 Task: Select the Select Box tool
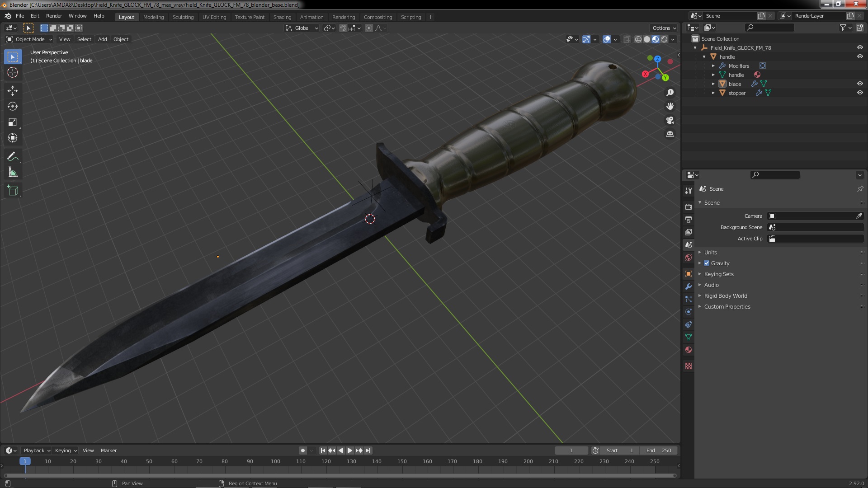pos(13,57)
